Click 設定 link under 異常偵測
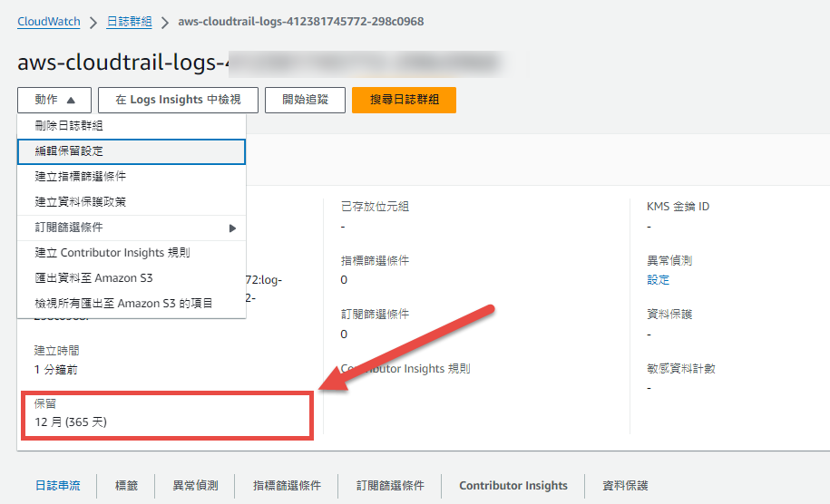The width and height of the screenshot is (830, 504). [658, 280]
